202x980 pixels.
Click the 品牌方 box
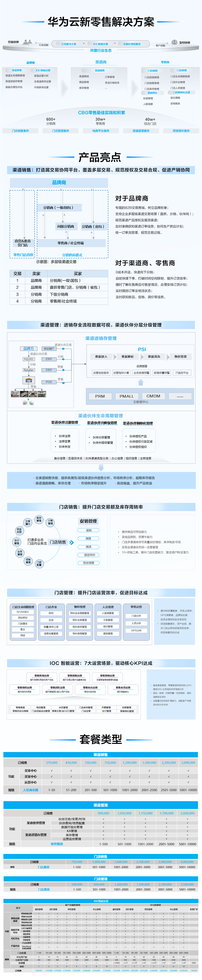29,349
